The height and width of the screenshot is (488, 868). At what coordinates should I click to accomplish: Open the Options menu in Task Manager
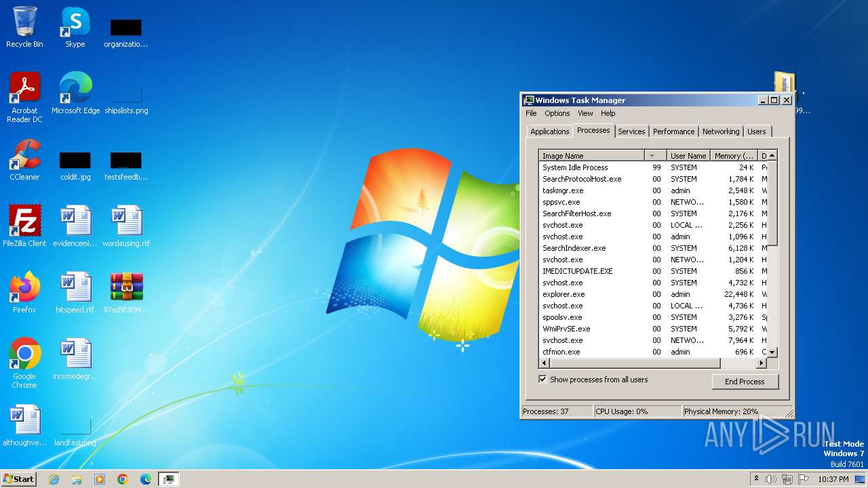coord(557,113)
